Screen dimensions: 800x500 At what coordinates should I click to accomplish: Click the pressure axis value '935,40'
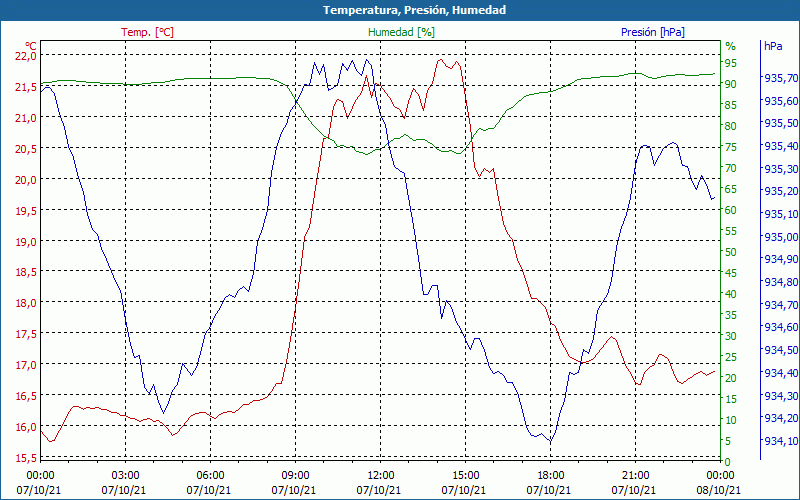tap(781, 146)
